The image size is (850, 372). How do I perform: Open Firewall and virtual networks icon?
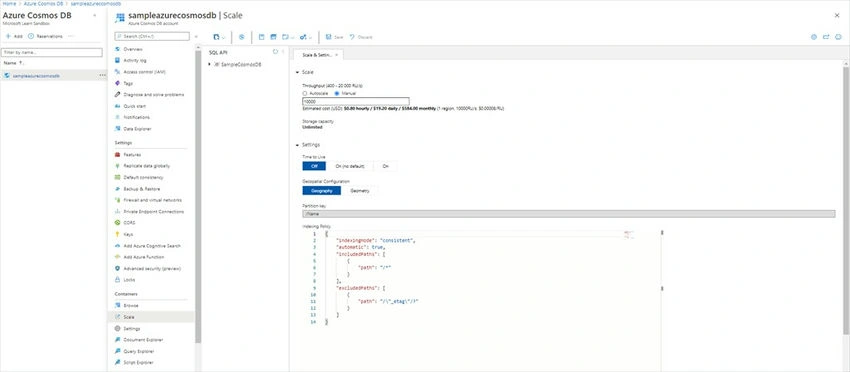tap(118, 200)
